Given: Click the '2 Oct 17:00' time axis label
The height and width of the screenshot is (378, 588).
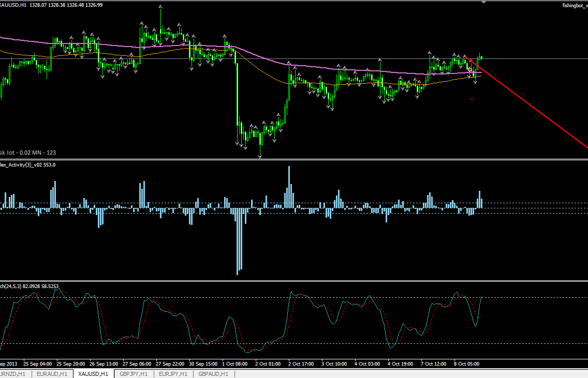Looking at the screenshot, I should coord(301,364).
